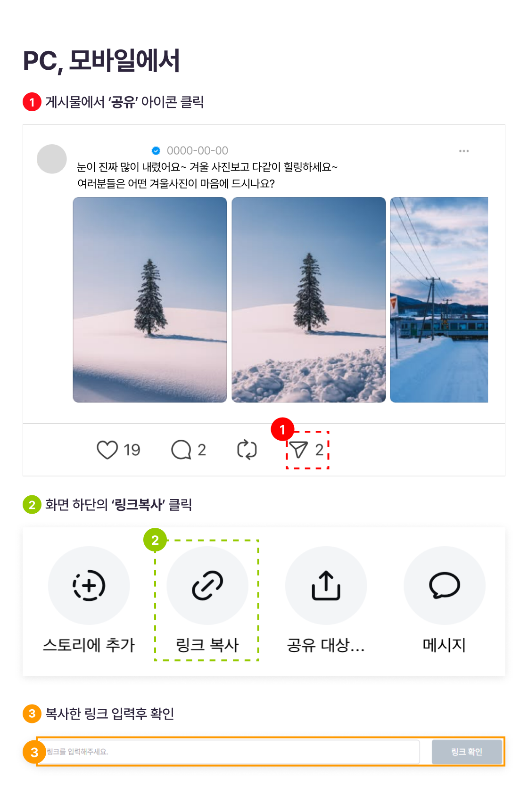Screen dimensions: 528x812
Task: Open the comment bubble icon
Action: point(181,450)
